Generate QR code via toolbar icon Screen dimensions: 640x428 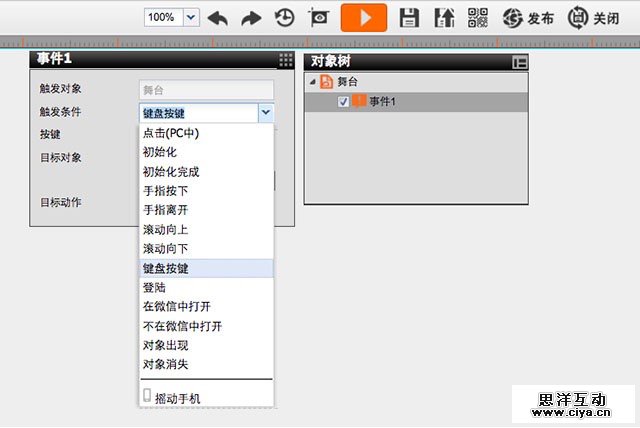(477, 18)
